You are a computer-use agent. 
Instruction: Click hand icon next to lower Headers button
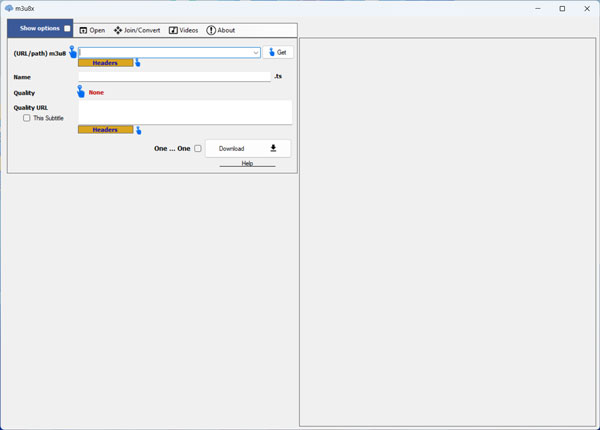coord(139,130)
